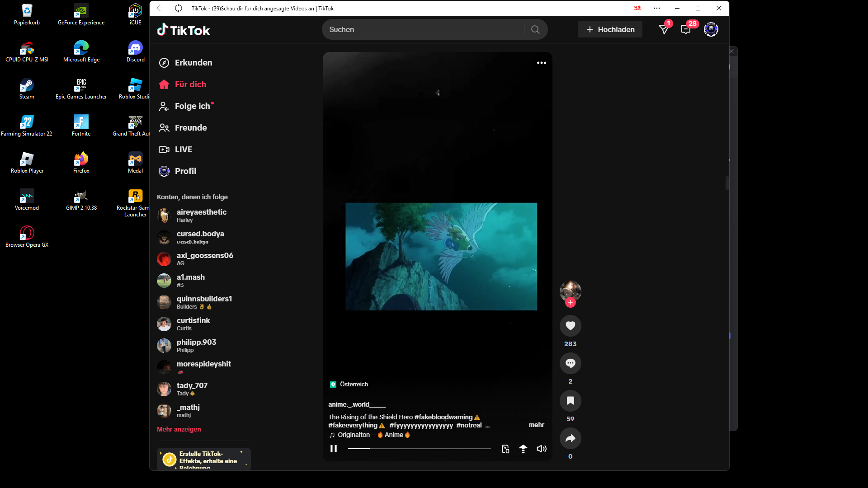868x488 pixels.
Task: Launch Farming Simulator 22 shortcut
Action: point(27,126)
